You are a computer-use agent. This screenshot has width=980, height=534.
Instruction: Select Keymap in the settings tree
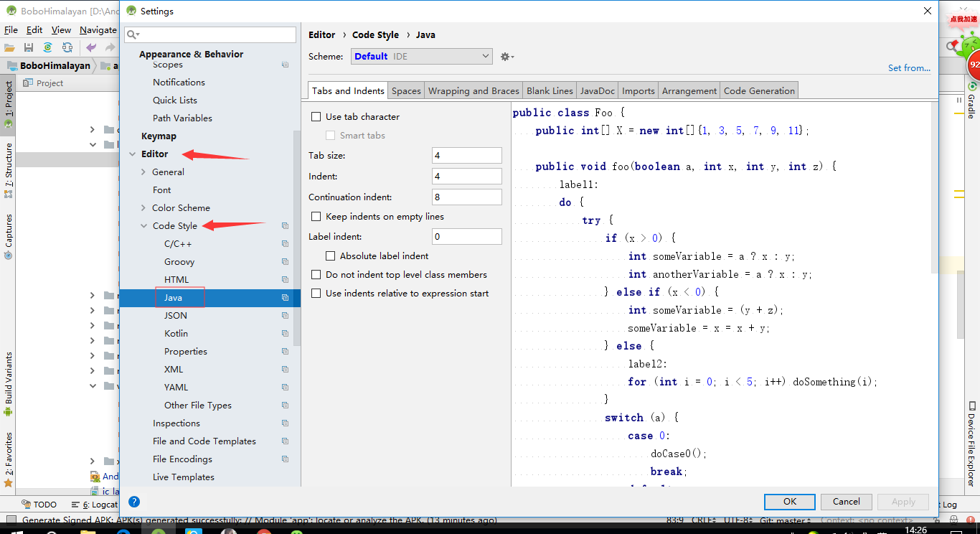(x=159, y=136)
